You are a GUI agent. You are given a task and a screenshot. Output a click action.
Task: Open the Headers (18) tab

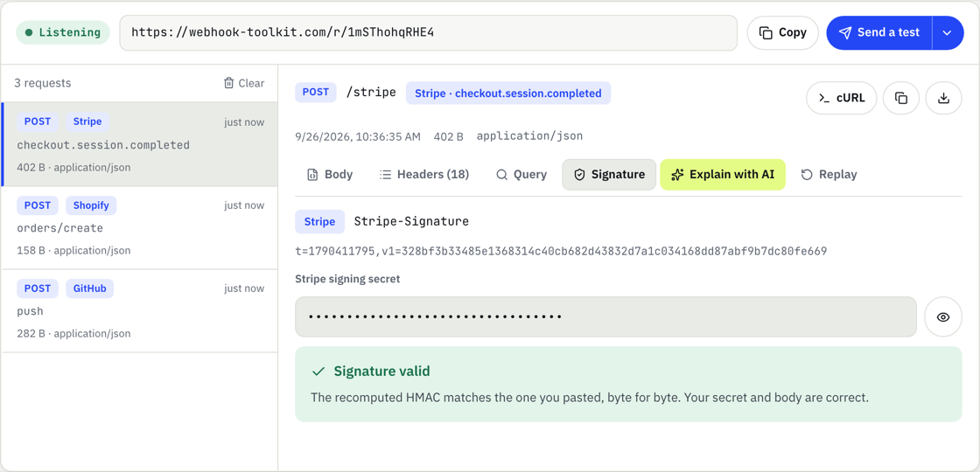424,175
